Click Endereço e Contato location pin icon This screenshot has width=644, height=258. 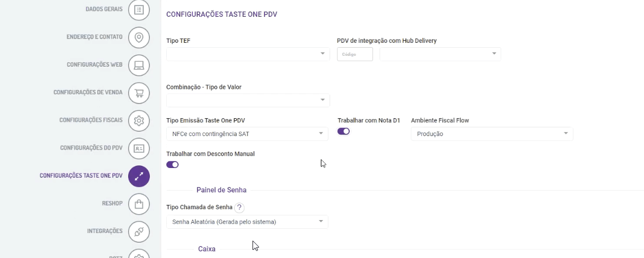(x=139, y=37)
